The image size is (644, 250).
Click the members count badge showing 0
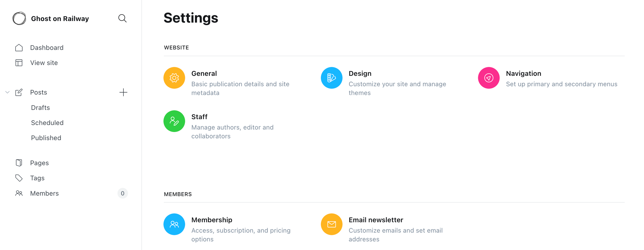(x=123, y=193)
